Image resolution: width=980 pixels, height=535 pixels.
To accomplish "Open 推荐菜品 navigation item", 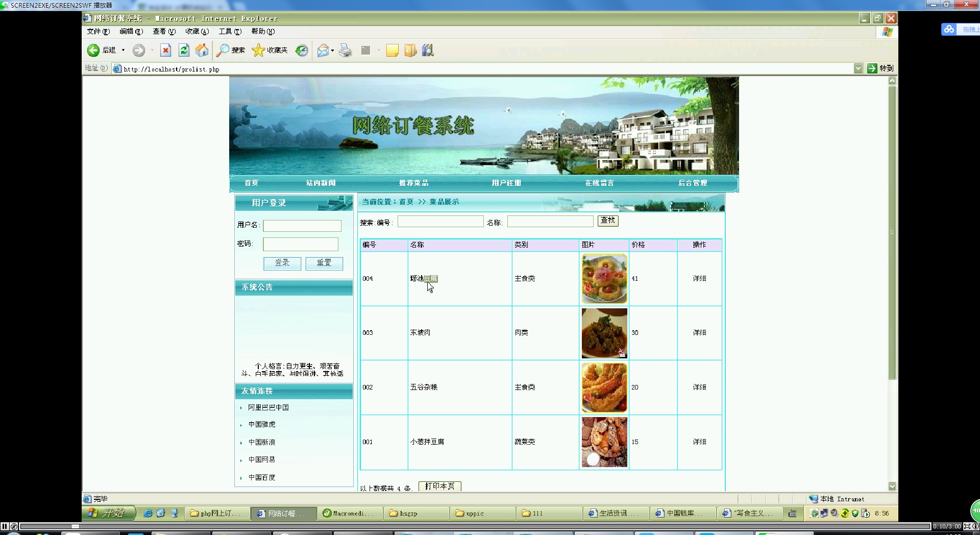I will 413,183.
